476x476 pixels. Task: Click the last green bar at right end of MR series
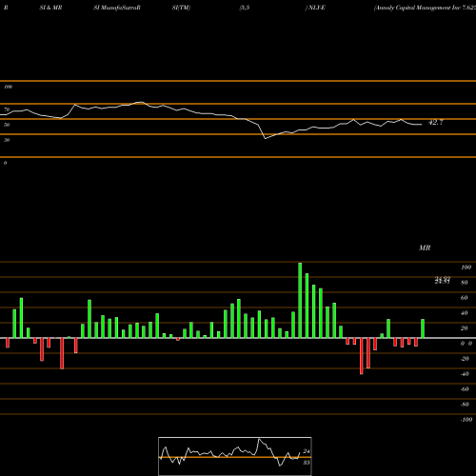tap(423, 328)
